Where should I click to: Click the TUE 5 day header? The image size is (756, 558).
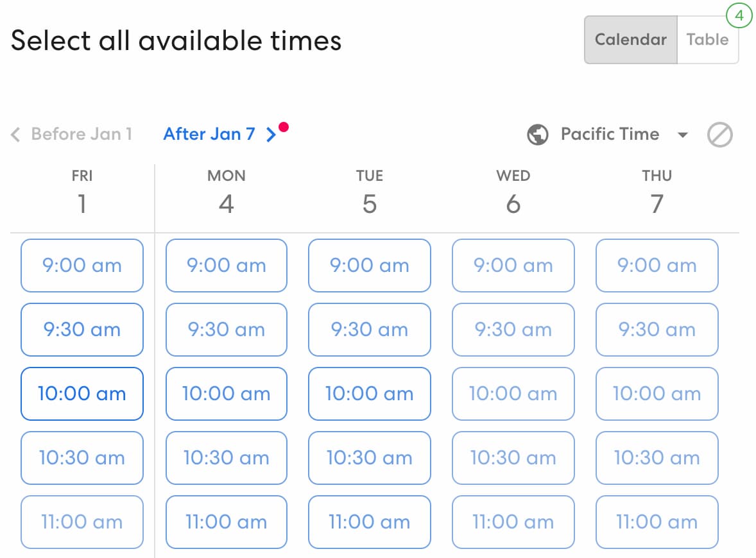click(x=369, y=192)
